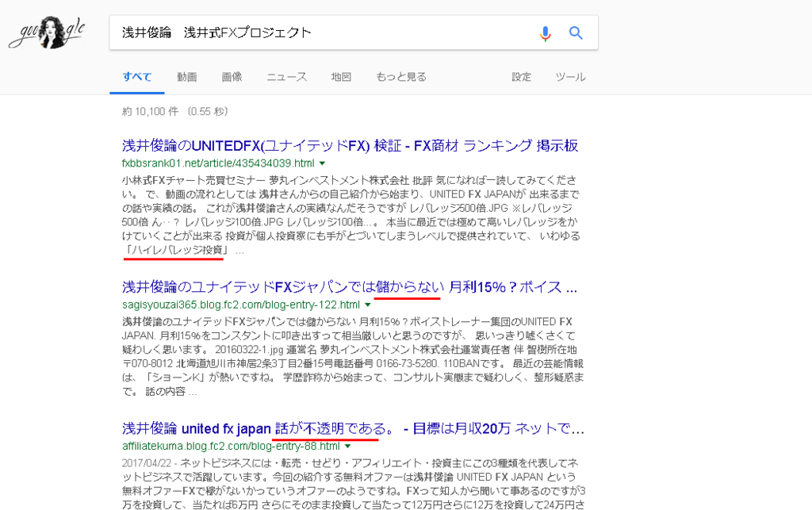The height and width of the screenshot is (510, 812).
Task: Expand arrow beside affiliatekuma.blog.fc2.com URL
Action: point(348,447)
